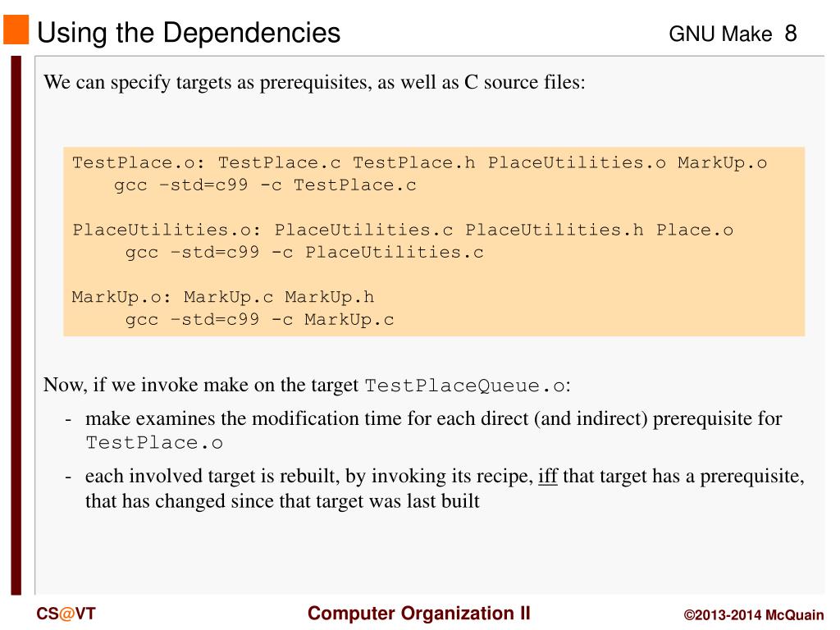This screenshot has width=840, height=630.
Task: Click the CS@VT footer label
Action: (x=66, y=614)
